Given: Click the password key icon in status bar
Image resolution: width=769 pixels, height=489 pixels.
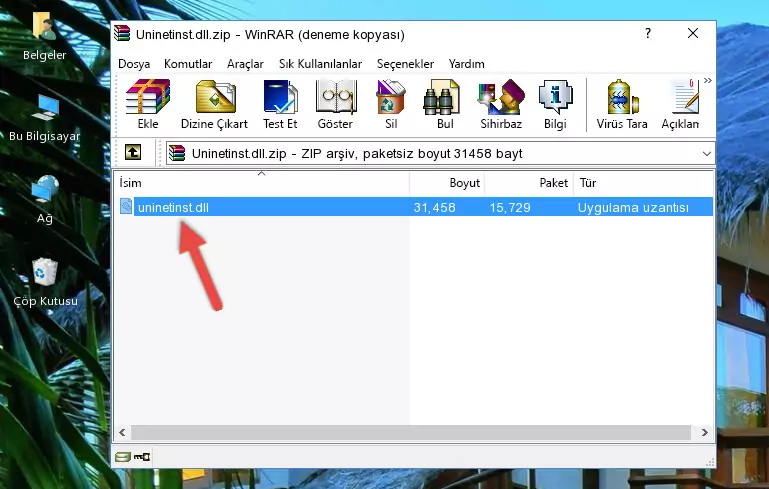Looking at the screenshot, I should [x=142, y=457].
